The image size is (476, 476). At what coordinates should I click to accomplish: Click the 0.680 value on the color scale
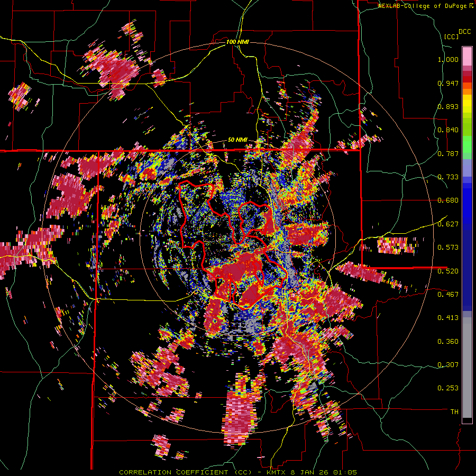[448, 200]
